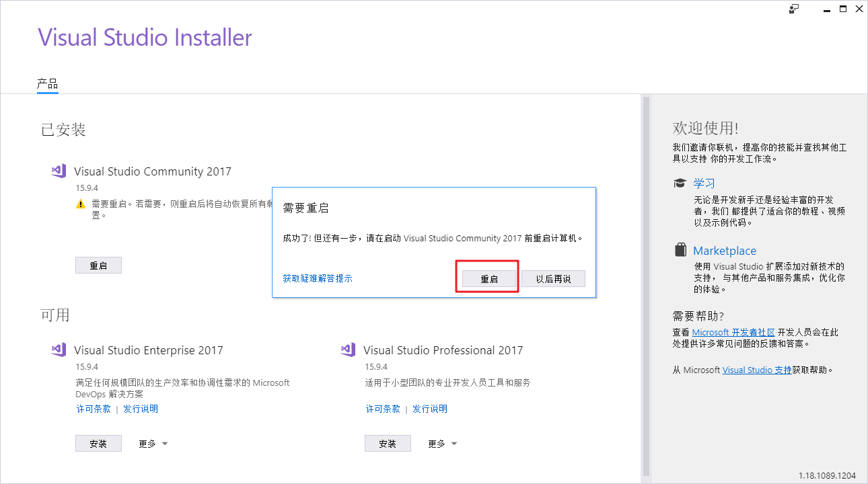
Task: Maximize the Visual Studio Installer window
Action: (843, 9)
